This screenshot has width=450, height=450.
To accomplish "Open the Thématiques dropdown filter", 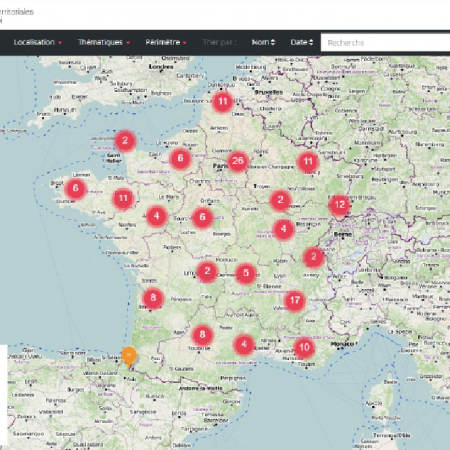I will [104, 42].
